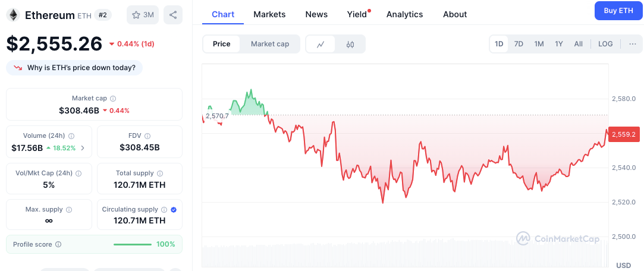Switch to candlestick chart icon
644x271 pixels.
[350, 45]
